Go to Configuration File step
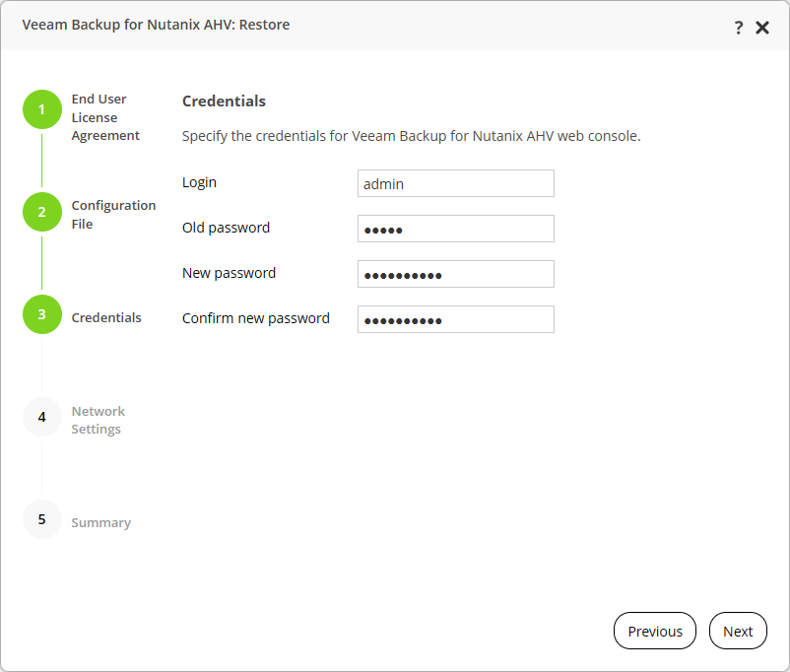 (113, 214)
